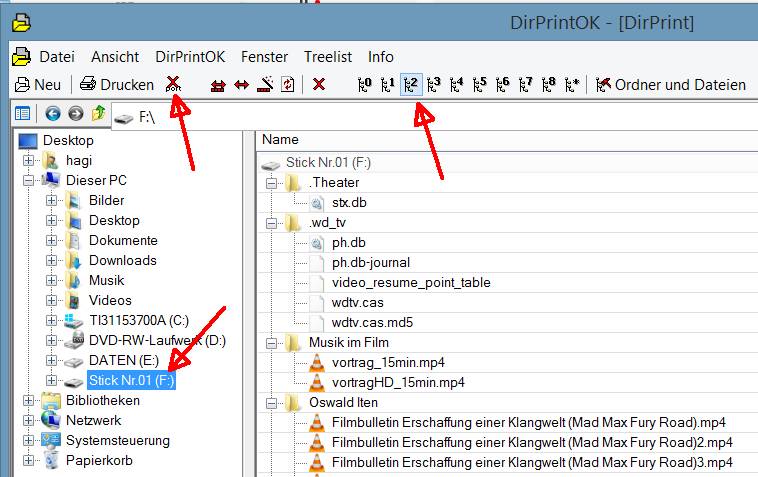The height and width of the screenshot is (477, 758).
Task: Click the refresh page icon in the toolbar
Action: [288, 85]
